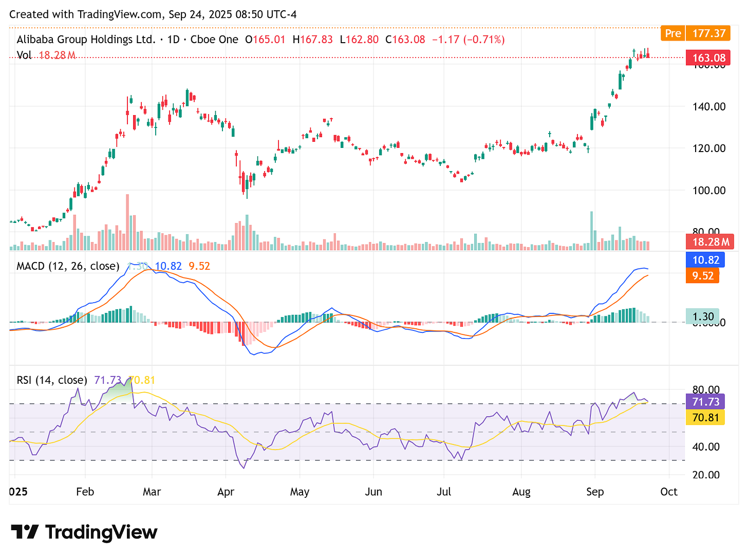Click the RSI legend value 71.73 in purple
The image size is (748, 560).
[x=108, y=380]
